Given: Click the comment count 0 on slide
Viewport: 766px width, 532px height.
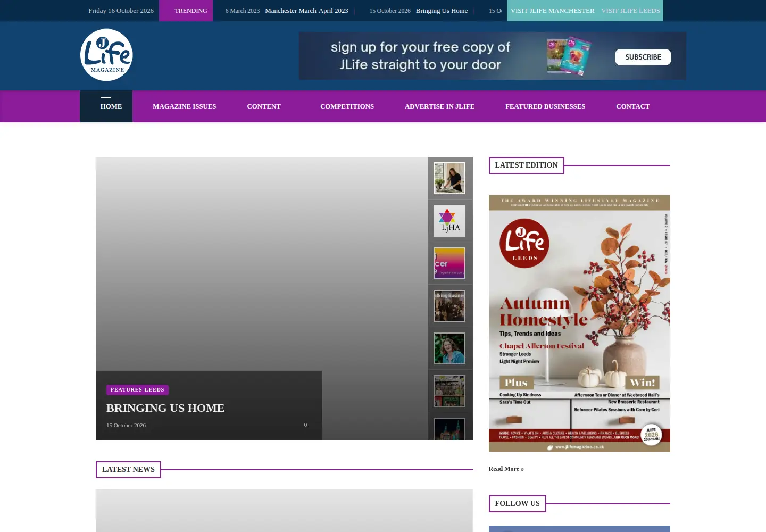Looking at the screenshot, I should [305, 425].
